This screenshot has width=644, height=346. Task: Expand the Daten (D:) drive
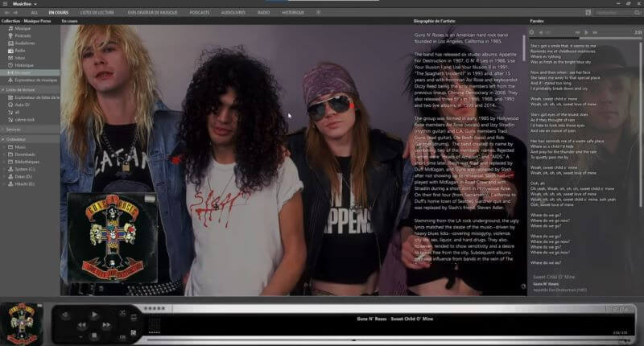pos(5,177)
